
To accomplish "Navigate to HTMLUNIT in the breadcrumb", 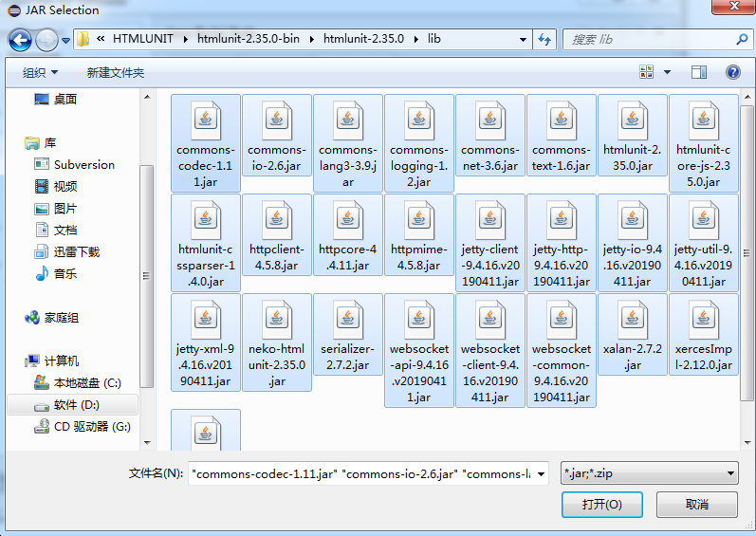I will point(142,39).
